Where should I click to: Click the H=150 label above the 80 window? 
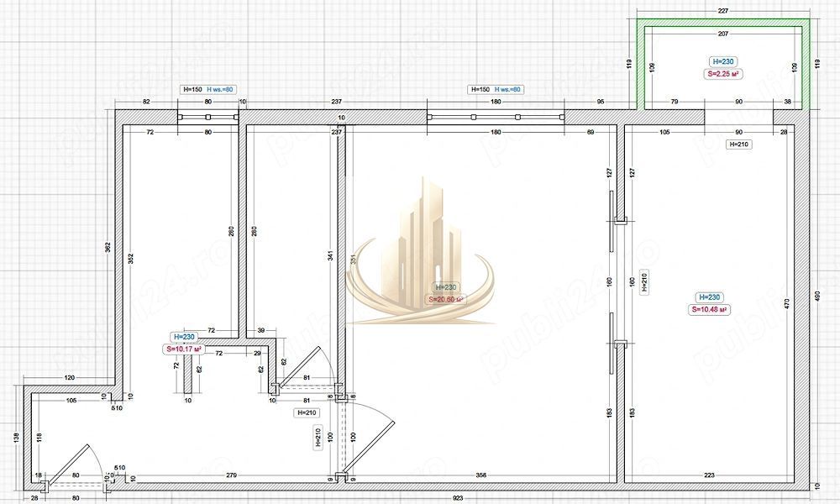pyautogui.click(x=192, y=89)
